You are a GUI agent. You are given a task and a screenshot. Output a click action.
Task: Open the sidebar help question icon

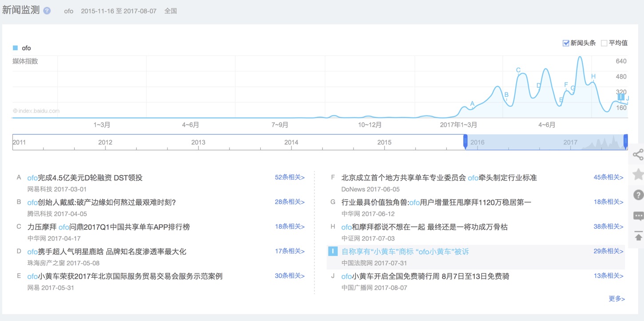[638, 195]
